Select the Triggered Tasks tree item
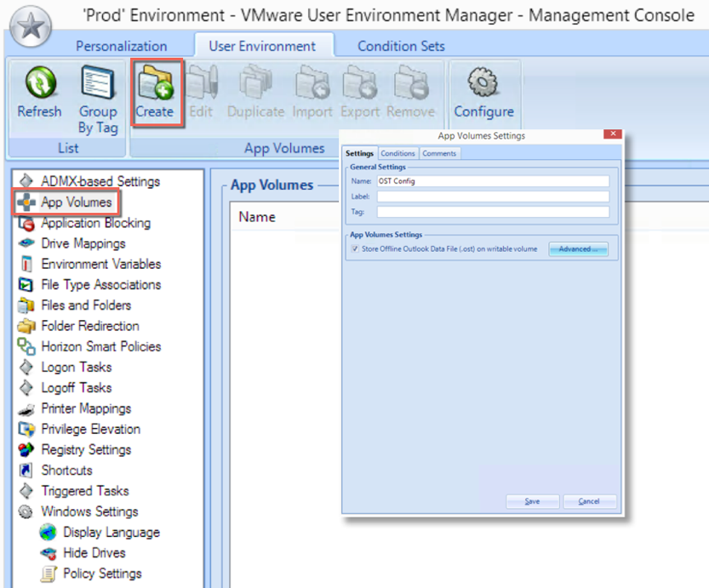 coord(85,491)
